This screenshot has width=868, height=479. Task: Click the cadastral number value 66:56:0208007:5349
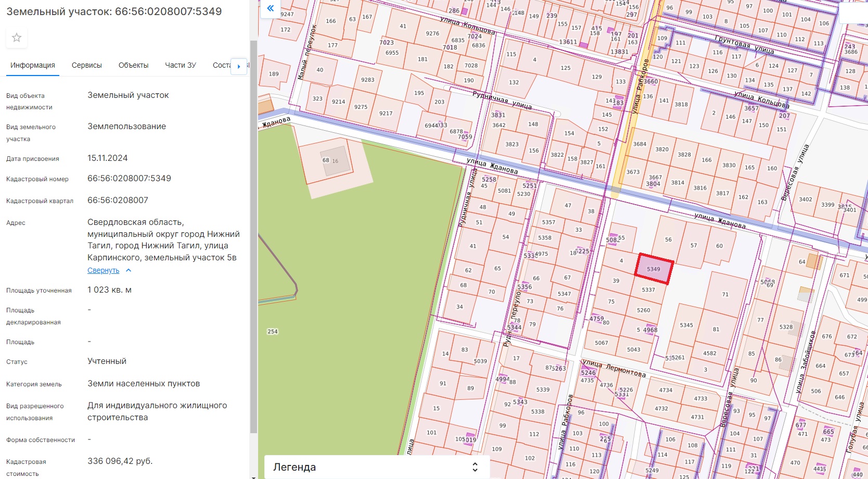click(x=129, y=179)
